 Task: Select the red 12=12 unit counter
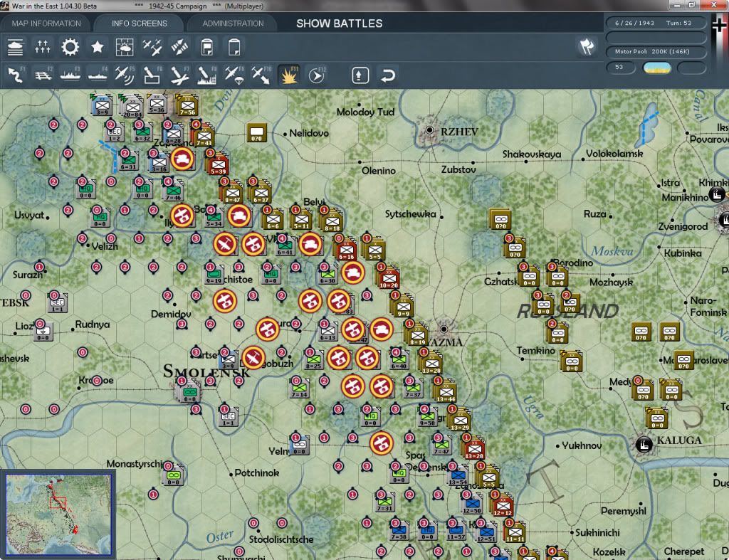click(503, 506)
